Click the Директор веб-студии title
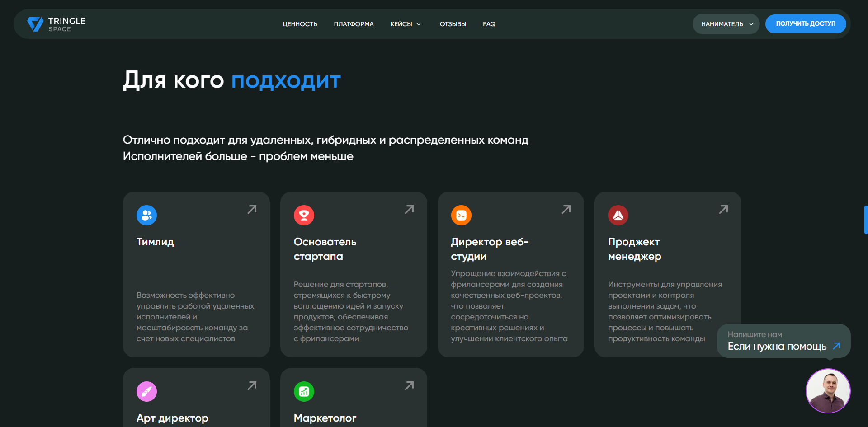Image resolution: width=868 pixels, height=427 pixels. coord(490,249)
